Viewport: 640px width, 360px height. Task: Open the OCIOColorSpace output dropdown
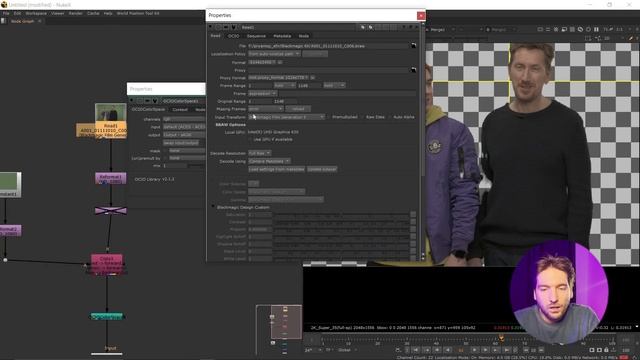[x=184, y=135]
